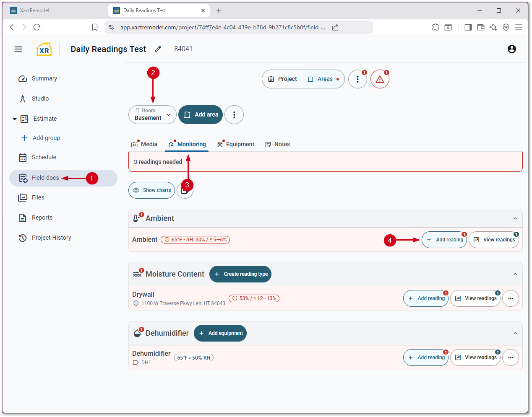Open the Room Basement dropdown
Screen dimensions: 532x417
[152, 115]
